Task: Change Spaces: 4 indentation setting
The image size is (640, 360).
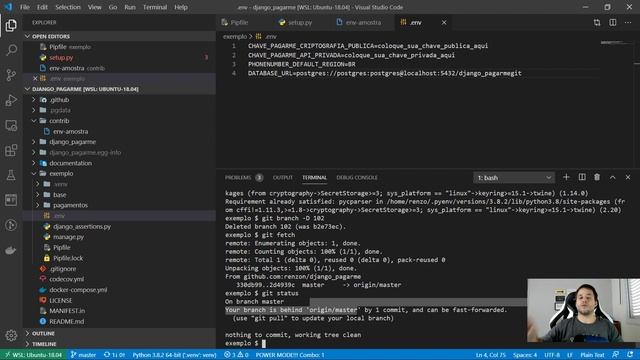Action: tap(525, 355)
